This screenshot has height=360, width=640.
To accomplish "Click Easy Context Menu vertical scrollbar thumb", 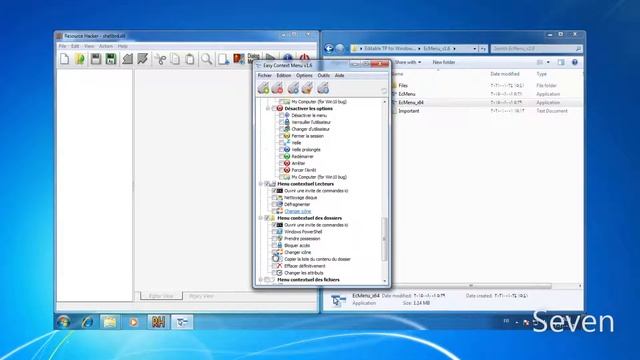I will pyautogui.click(x=384, y=239).
